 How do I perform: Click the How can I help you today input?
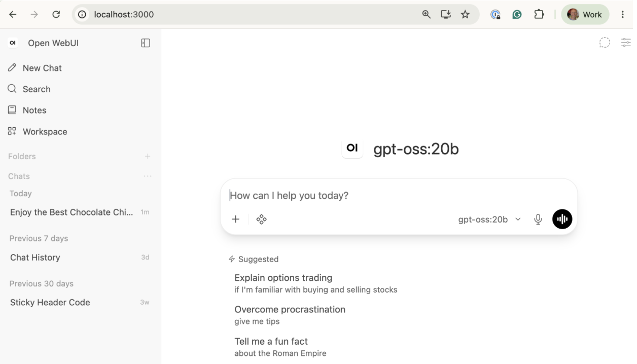[x=399, y=196]
